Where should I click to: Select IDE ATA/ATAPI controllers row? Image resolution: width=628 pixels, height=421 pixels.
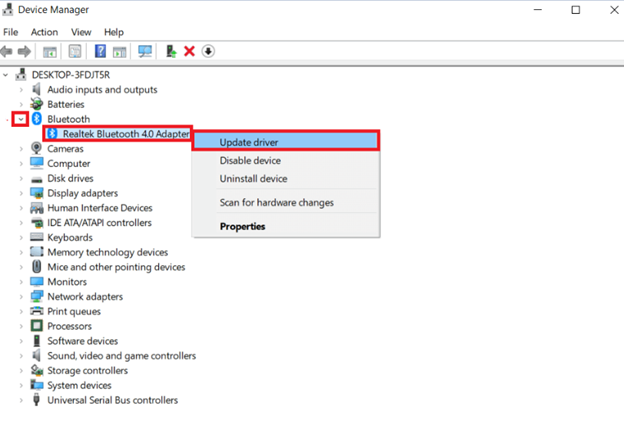99,223
